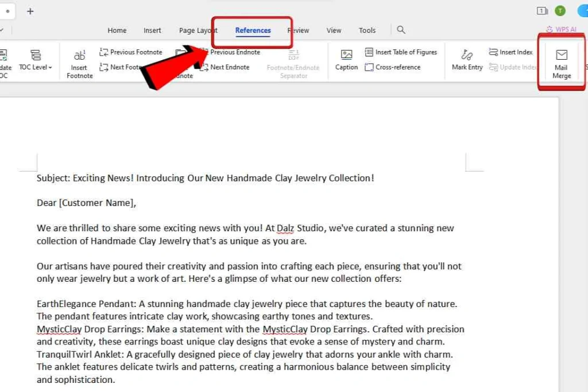Open WPS AI assistant
This screenshot has height=392, width=588.
[x=561, y=29]
